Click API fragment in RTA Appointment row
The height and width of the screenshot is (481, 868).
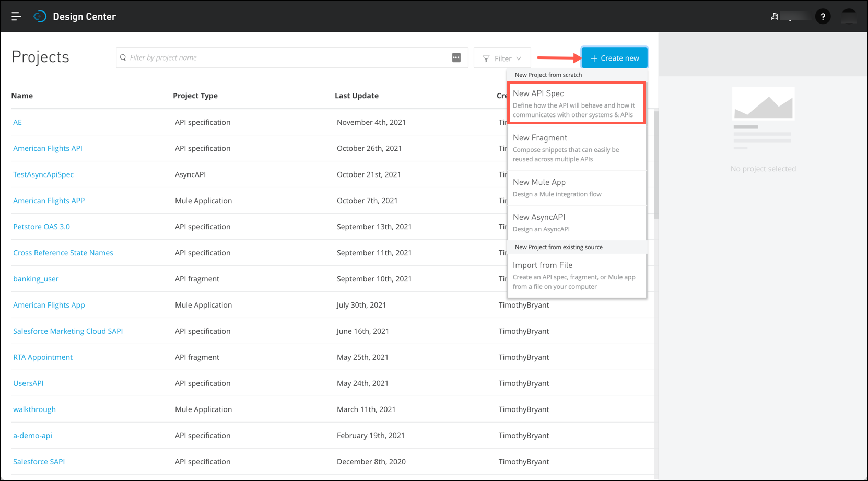[197, 357]
